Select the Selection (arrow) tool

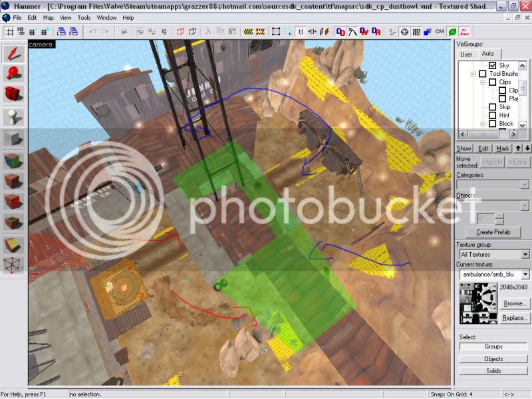[13, 54]
